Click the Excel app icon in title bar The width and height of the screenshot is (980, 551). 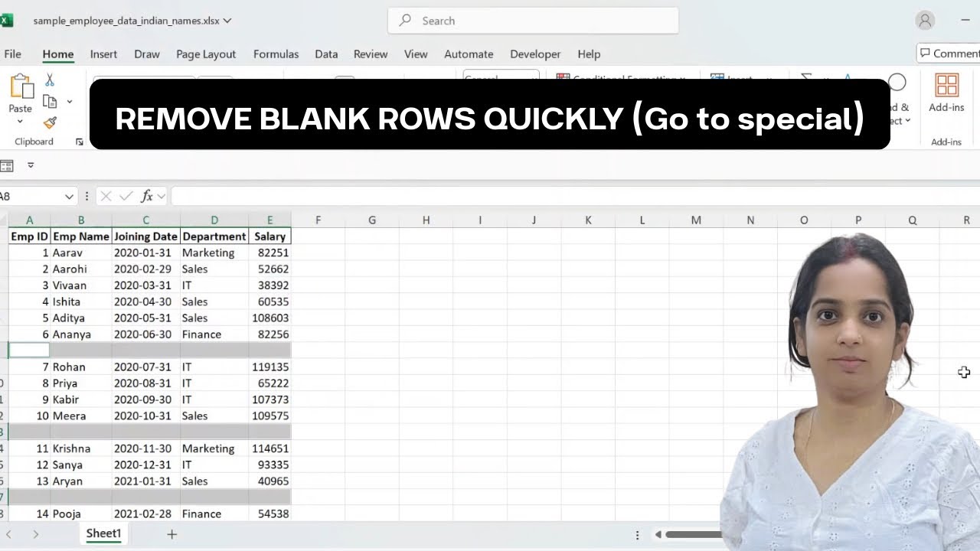point(6,21)
